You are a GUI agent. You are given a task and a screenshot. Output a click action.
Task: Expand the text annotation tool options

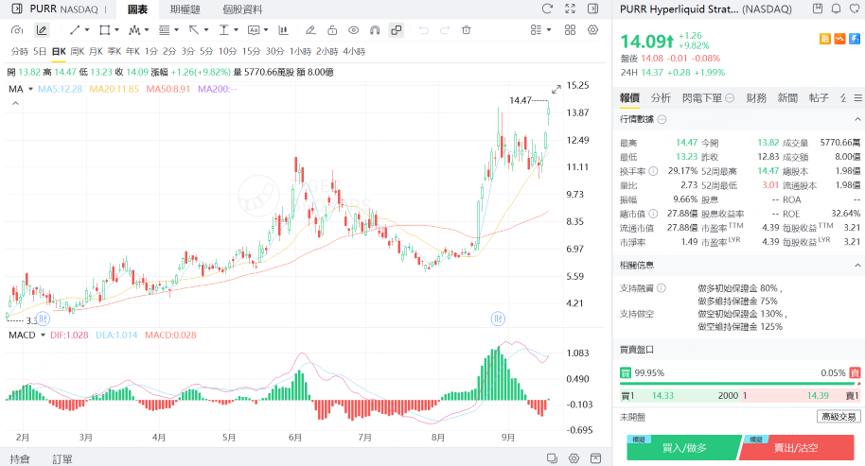265,30
